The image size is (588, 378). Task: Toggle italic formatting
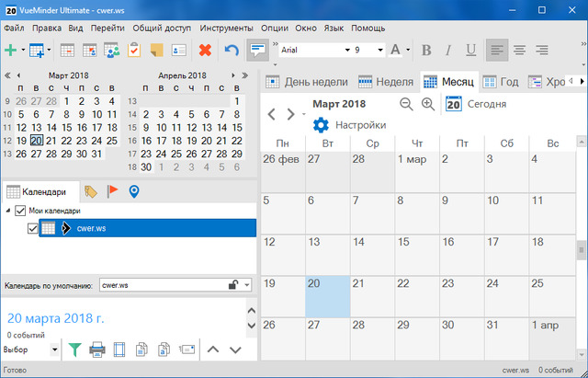448,50
